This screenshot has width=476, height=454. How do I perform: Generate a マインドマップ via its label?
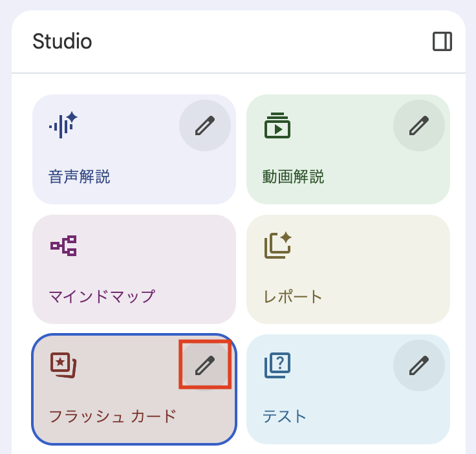(102, 297)
